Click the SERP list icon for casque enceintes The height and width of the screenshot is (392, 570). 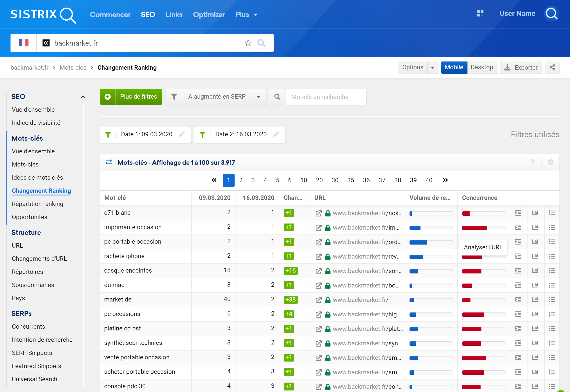click(x=552, y=271)
